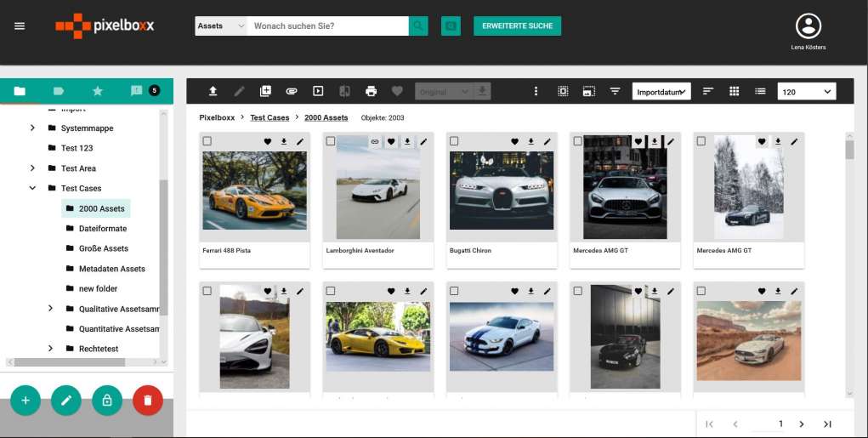
Task: Check the white McLaren thumbnail checkbox
Action: [x=207, y=291]
